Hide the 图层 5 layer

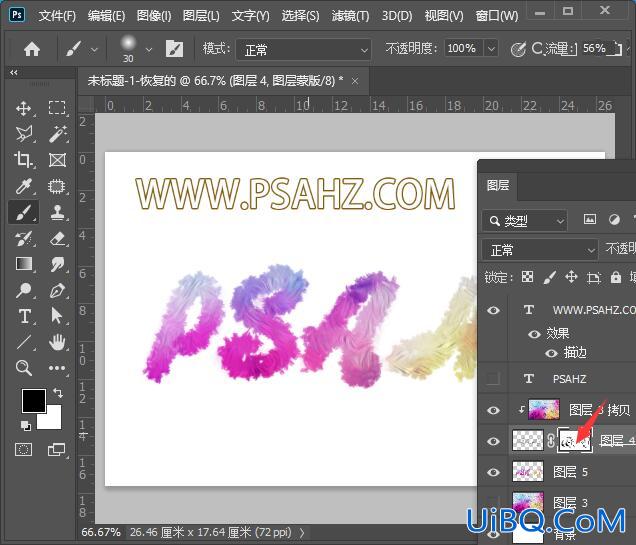pos(493,472)
